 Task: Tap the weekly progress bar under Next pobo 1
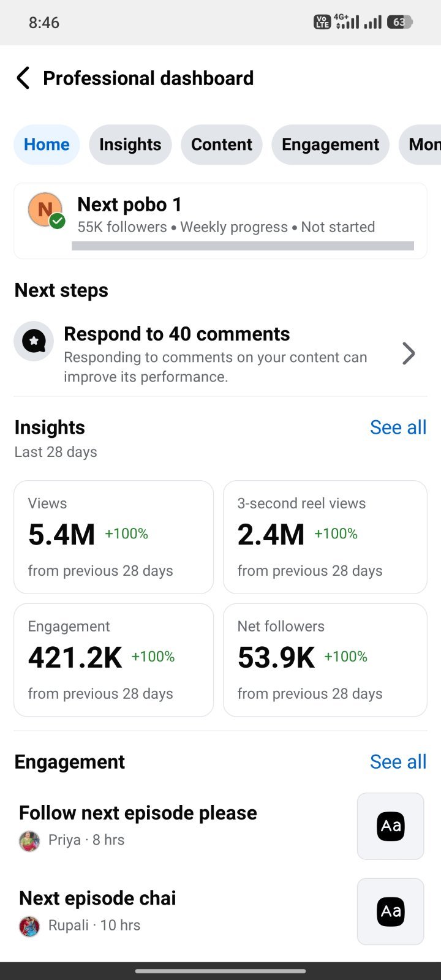pos(243,246)
